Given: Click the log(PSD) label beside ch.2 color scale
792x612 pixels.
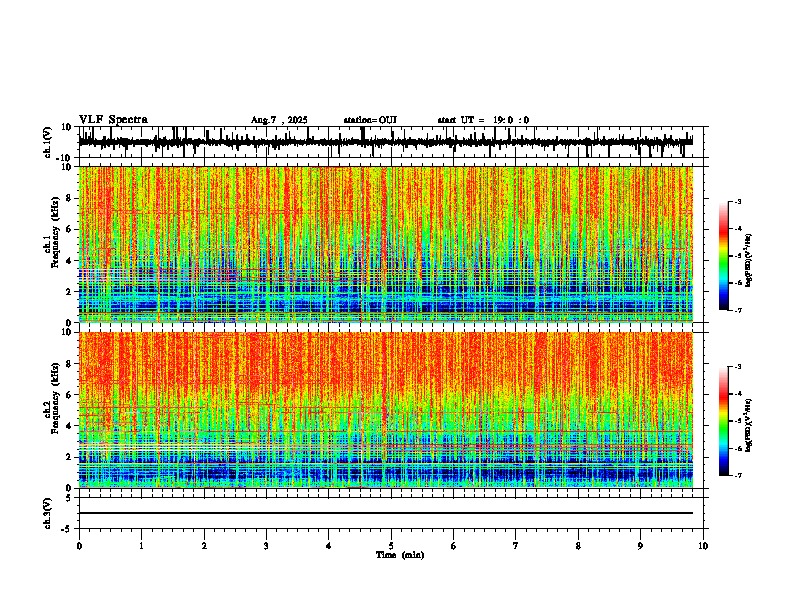Looking at the screenshot, I should pyautogui.click(x=748, y=425).
